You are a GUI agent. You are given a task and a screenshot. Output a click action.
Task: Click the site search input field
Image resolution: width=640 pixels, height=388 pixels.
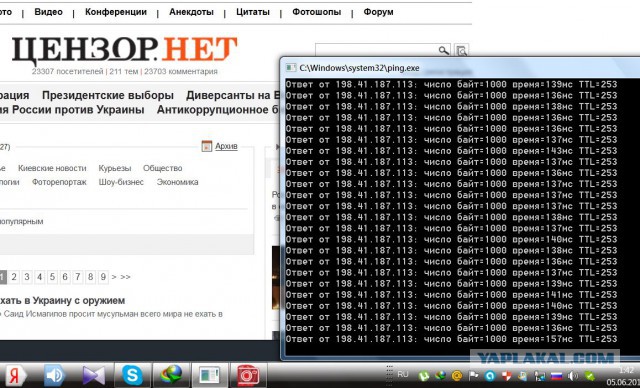point(376,50)
